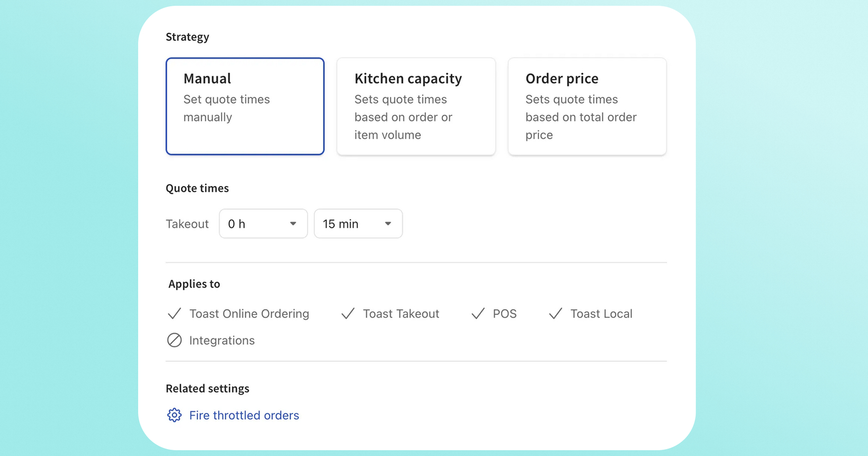Select the Manual strategy card
Screen dimensions: 868x456
pos(245,106)
